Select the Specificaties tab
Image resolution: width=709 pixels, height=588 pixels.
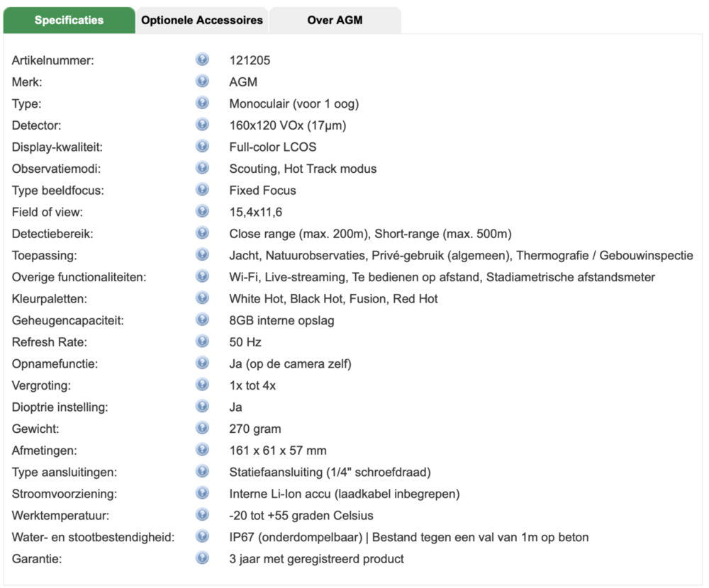[69, 21]
